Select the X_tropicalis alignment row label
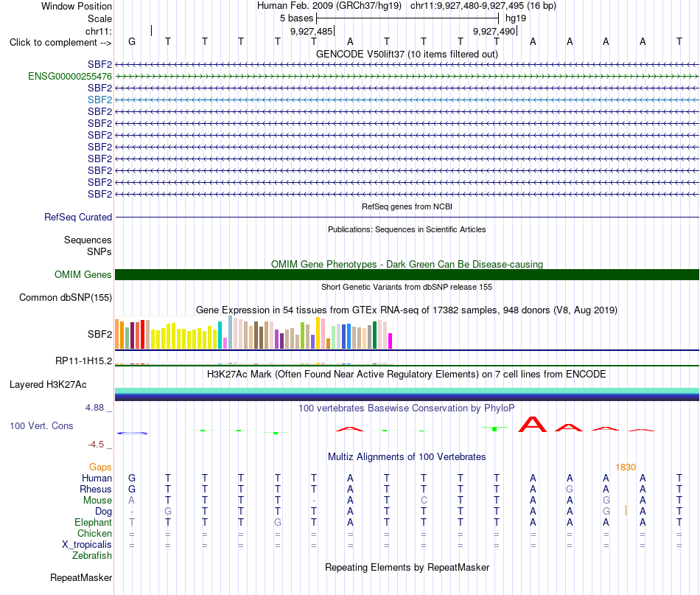This screenshot has width=700, height=595. tap(87, 545)
